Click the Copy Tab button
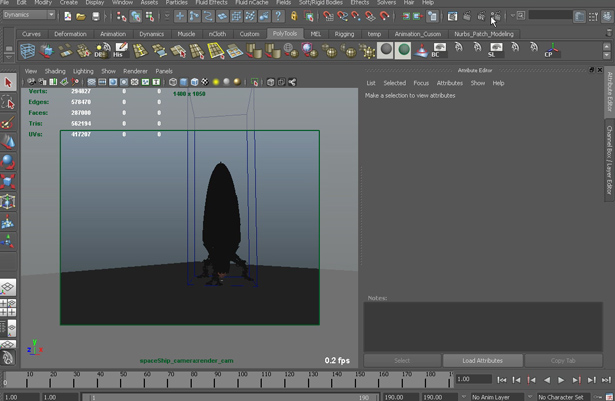The width and height of the screenshot is (615, 401). coord(563,360)
